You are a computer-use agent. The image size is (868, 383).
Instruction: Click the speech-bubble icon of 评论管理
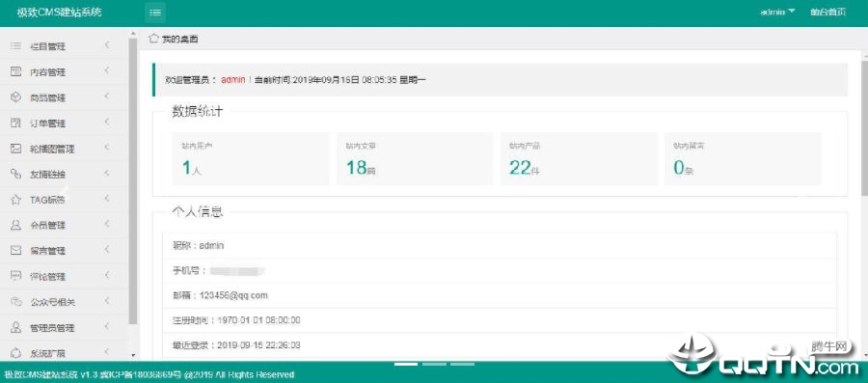16,276
